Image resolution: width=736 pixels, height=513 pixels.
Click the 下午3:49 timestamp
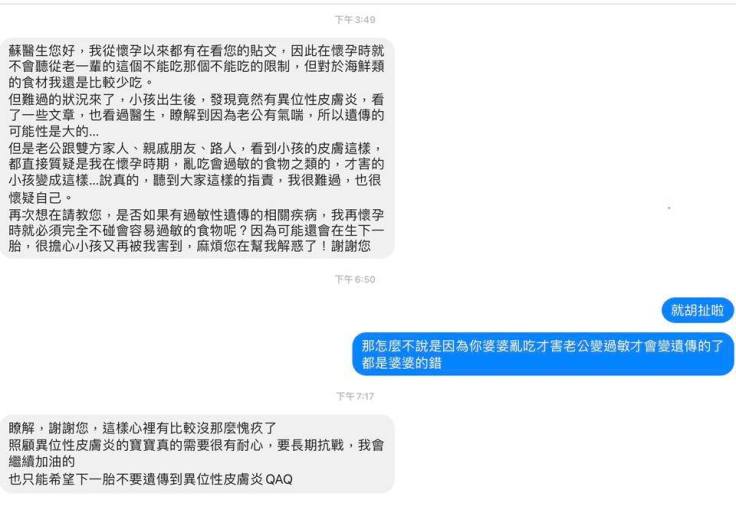pyautogui.click(x=355, y=20)
